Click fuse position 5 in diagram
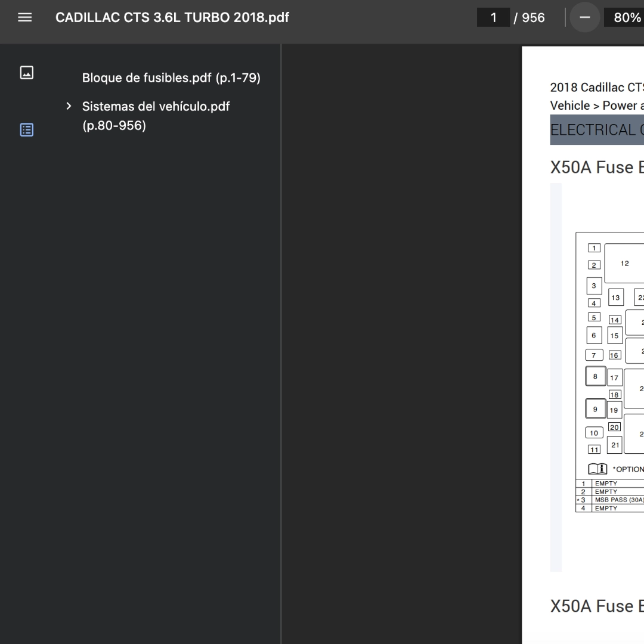The height and width of the screenshot is (644, 644). (594, 317)
